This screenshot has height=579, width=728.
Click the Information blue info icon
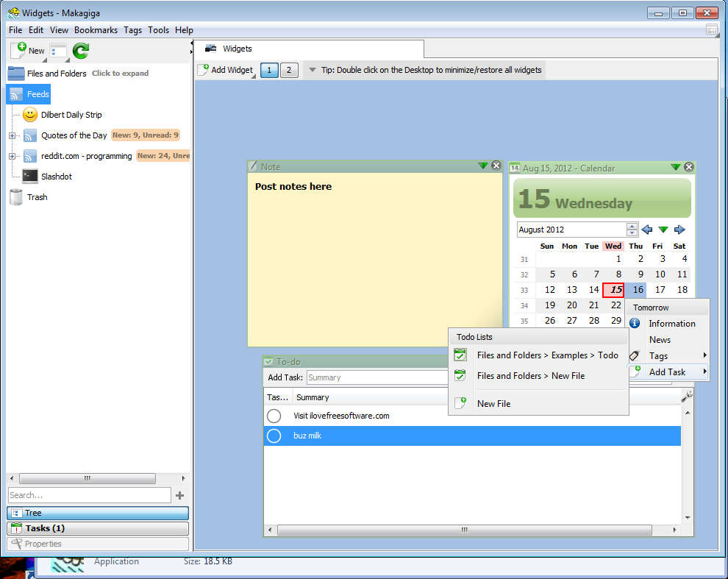pos(635,323)
